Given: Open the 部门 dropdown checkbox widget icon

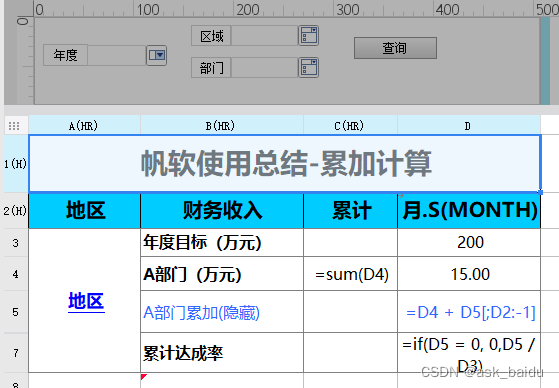Looking at the screenshot, I should click(x=308, y=67).
